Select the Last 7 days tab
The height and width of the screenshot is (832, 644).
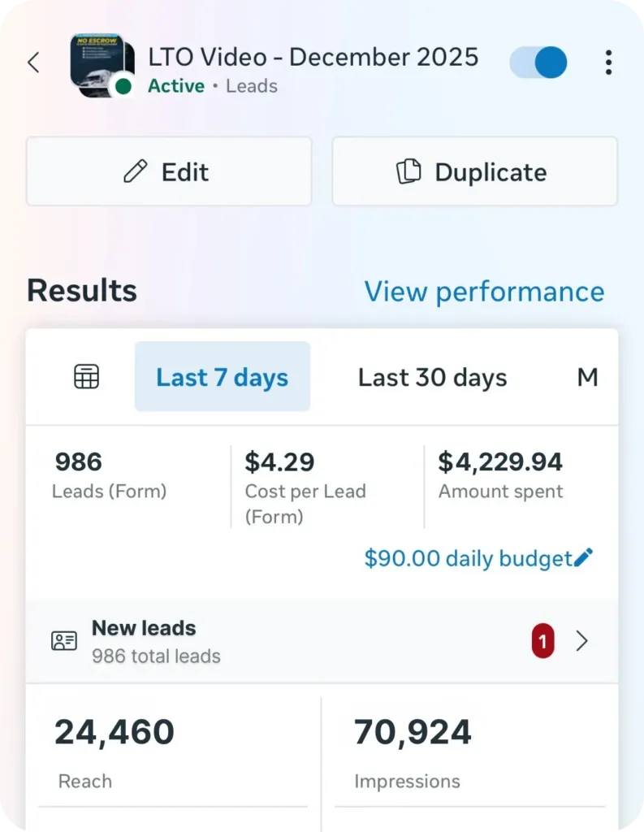[222, 377]
